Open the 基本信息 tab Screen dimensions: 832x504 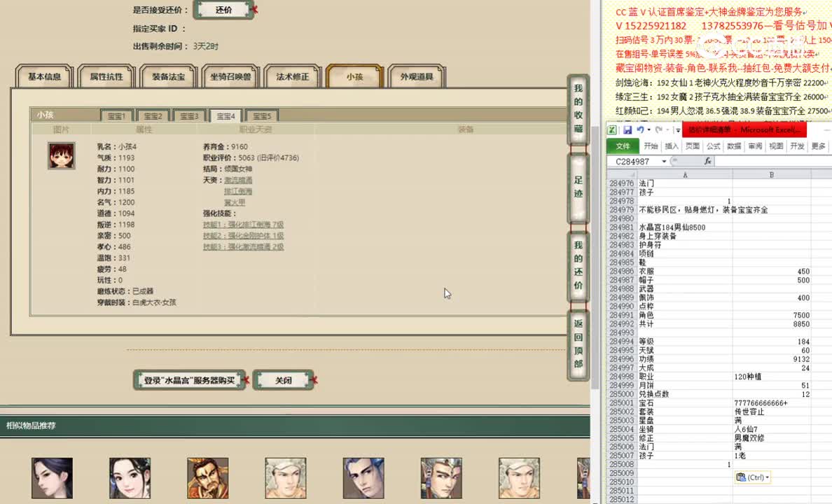pos(45,76)
